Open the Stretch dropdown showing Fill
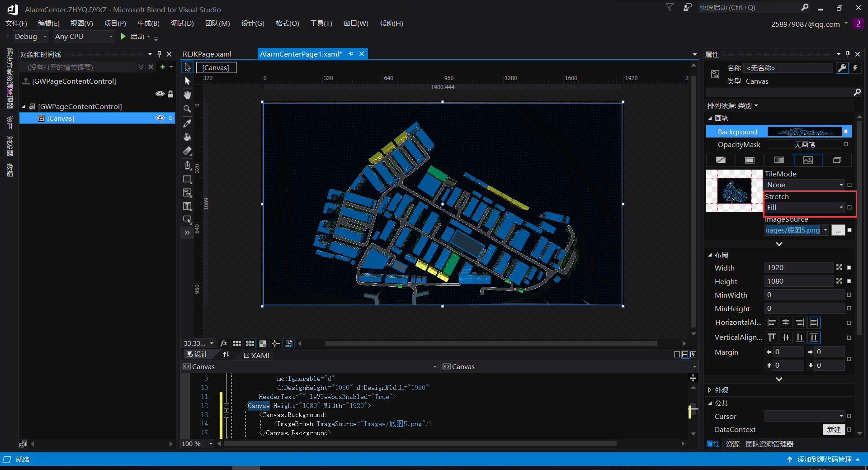 (805, 208)
